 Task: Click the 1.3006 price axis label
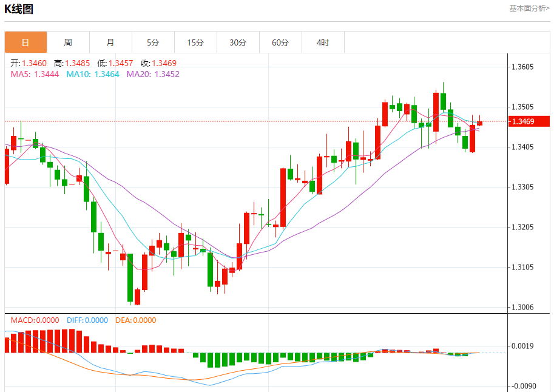(522, 308)
